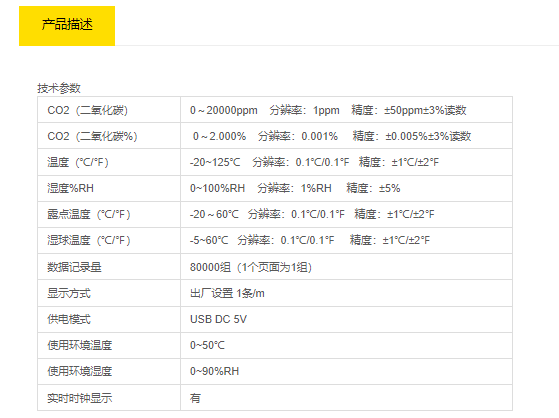Select the 使用环境温度 row label
This screenshot has width=559, height=418.
tap(109, 345)
